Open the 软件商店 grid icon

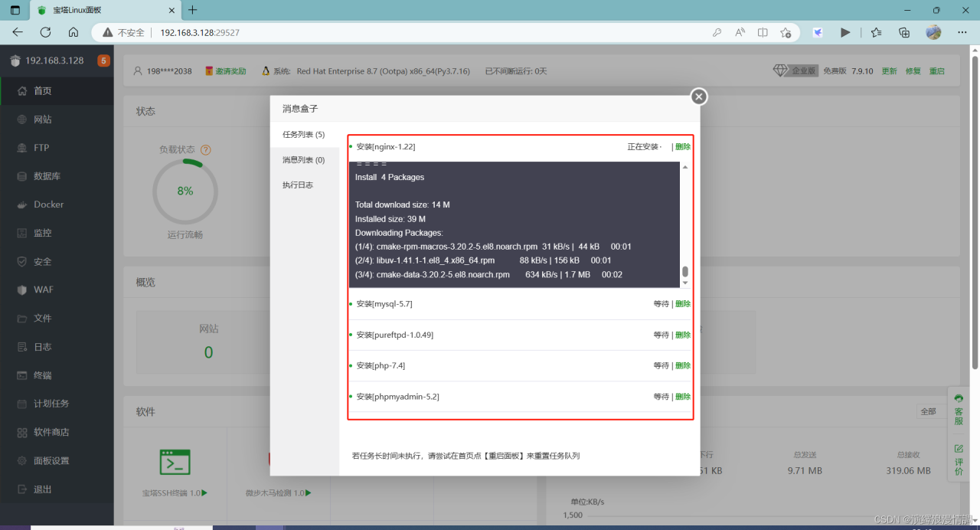coord(21,432)
